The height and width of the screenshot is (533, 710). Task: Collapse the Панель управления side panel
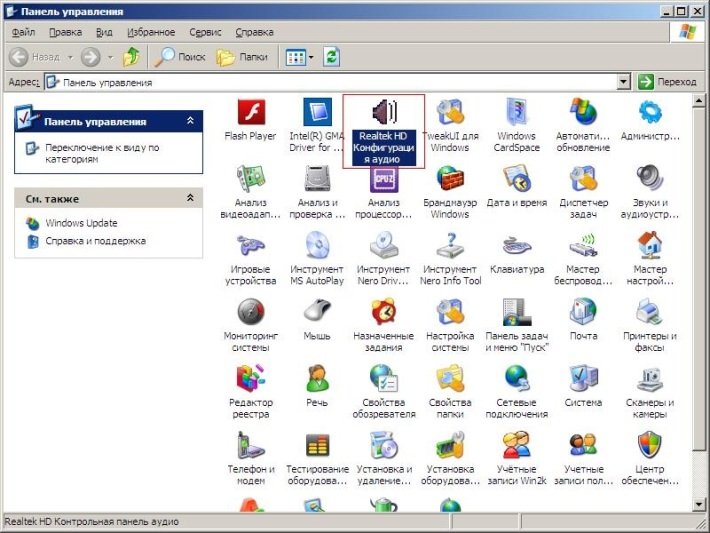tap(190, 121)
